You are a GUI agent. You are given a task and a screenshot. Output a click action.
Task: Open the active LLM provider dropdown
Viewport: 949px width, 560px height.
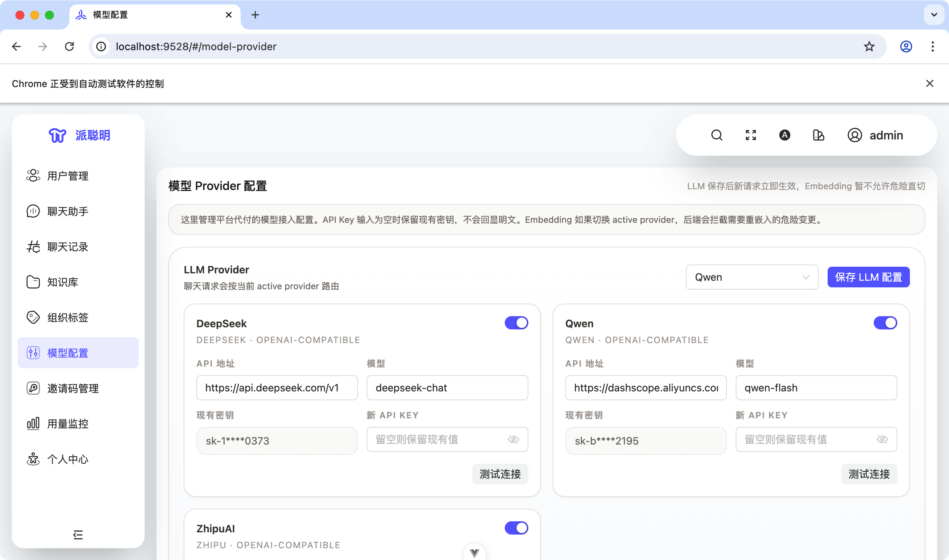coord(752,277)
